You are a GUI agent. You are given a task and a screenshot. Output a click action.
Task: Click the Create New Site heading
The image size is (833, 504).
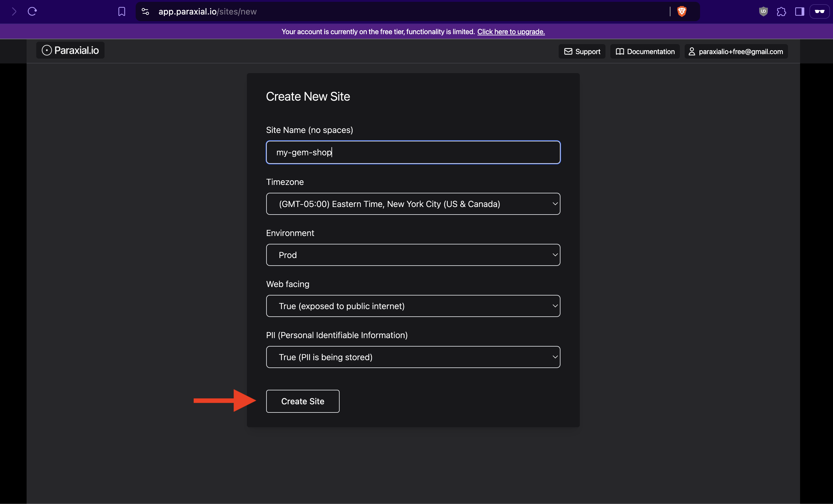308,97
